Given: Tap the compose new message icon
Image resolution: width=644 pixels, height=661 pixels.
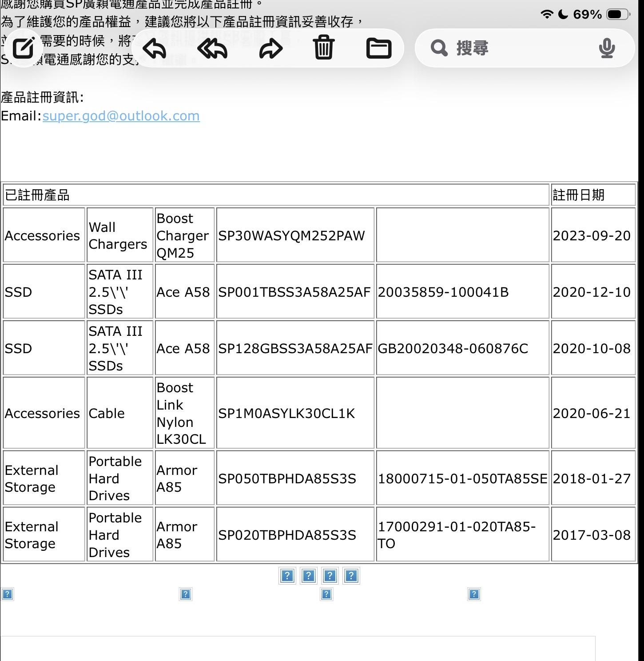Looking at the screenshot, I should pos(23,48).
